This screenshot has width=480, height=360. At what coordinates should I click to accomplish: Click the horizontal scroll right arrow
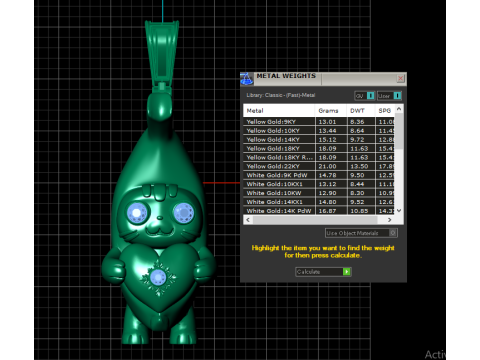[389, 220]
